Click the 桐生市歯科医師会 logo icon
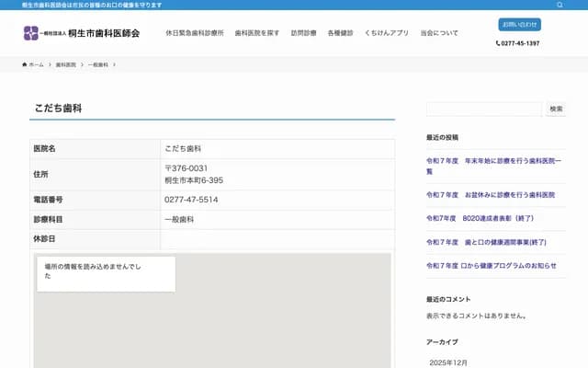 pyautogui.click(x=31, y=33)
